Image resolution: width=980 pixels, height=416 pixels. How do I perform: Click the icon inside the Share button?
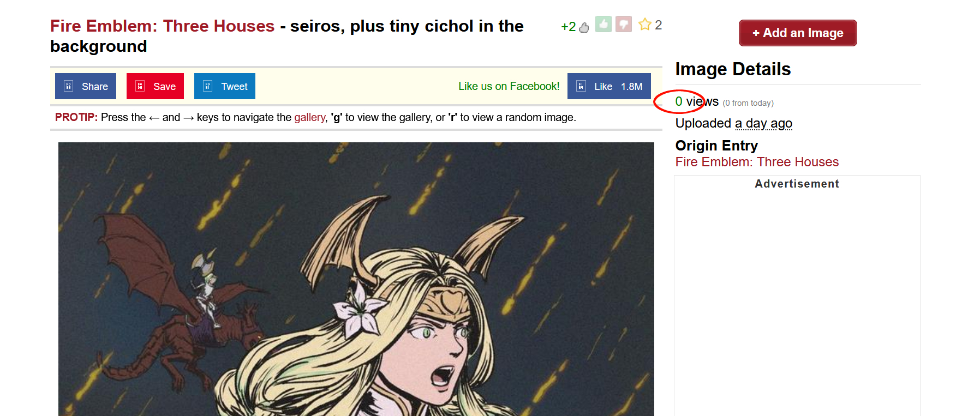coord(69,86)
